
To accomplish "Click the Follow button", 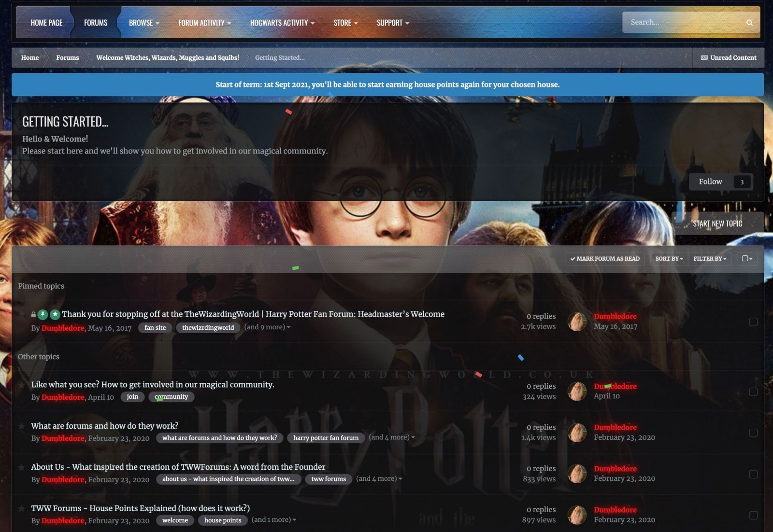I will click(710, 182).
